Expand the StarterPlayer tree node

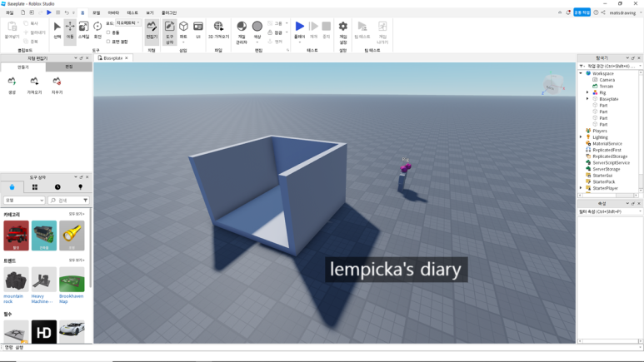(x=582, y=188)
